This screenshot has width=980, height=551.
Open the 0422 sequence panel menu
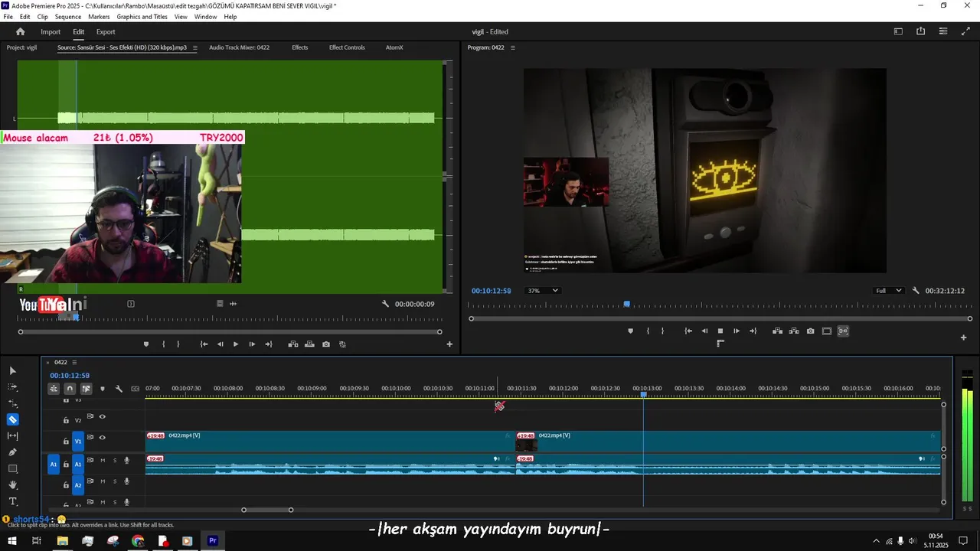click(74, 362)
